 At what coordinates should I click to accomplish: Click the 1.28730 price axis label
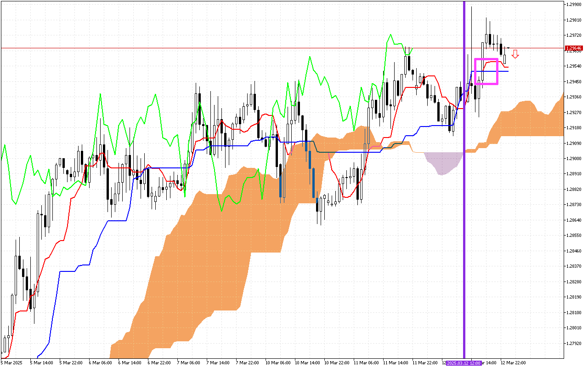point(574,204)
